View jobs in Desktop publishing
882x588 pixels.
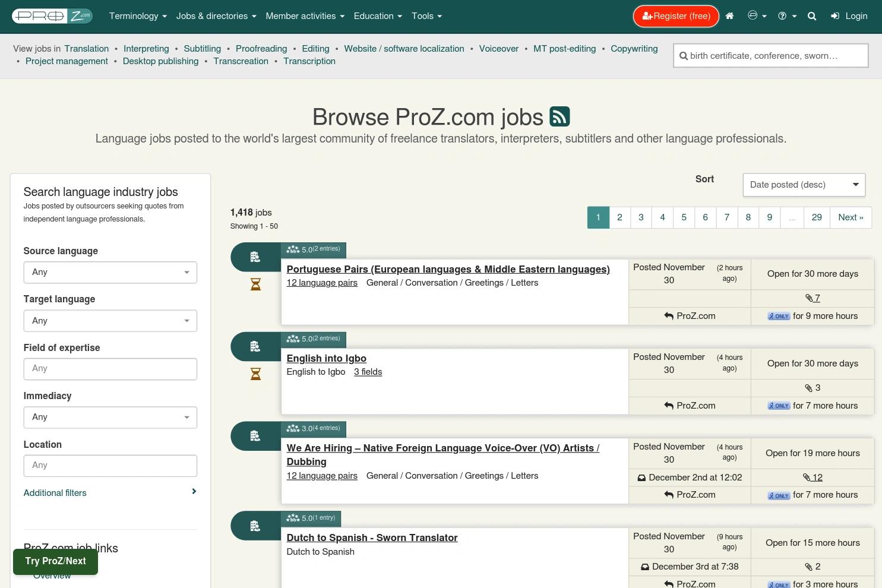160,61
